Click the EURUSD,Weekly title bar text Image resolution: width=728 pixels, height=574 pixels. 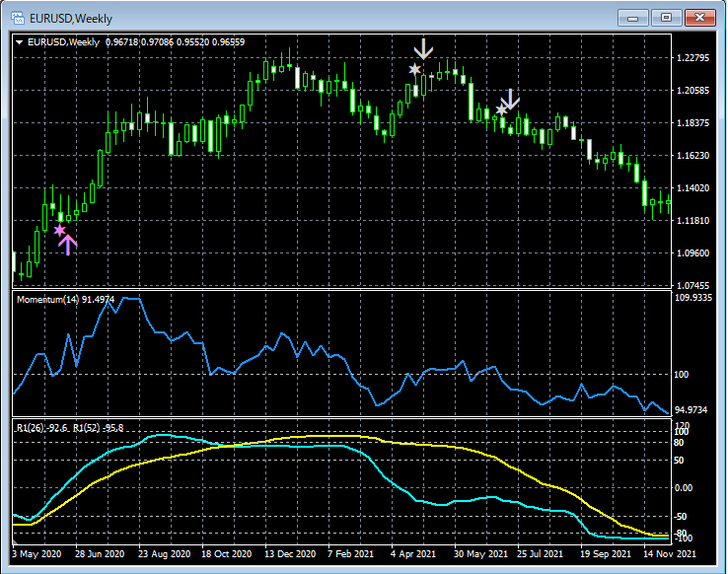tap(69, 17)
